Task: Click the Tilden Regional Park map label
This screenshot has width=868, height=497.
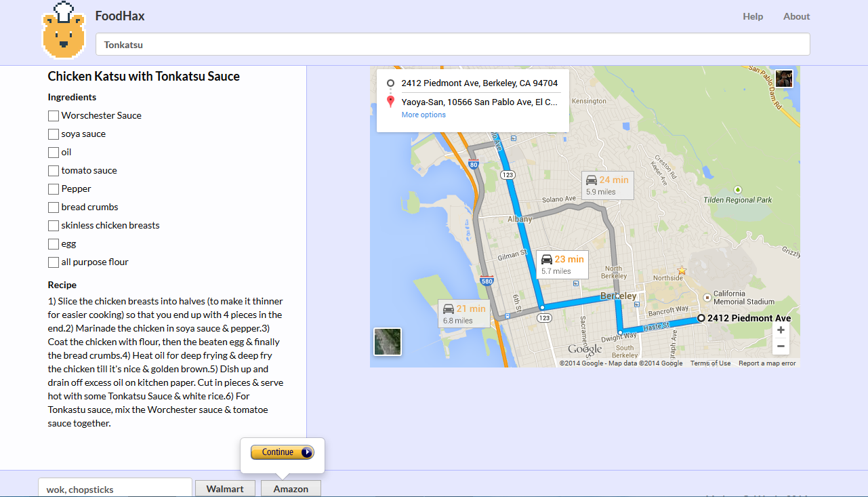Action: click(739, 200)
